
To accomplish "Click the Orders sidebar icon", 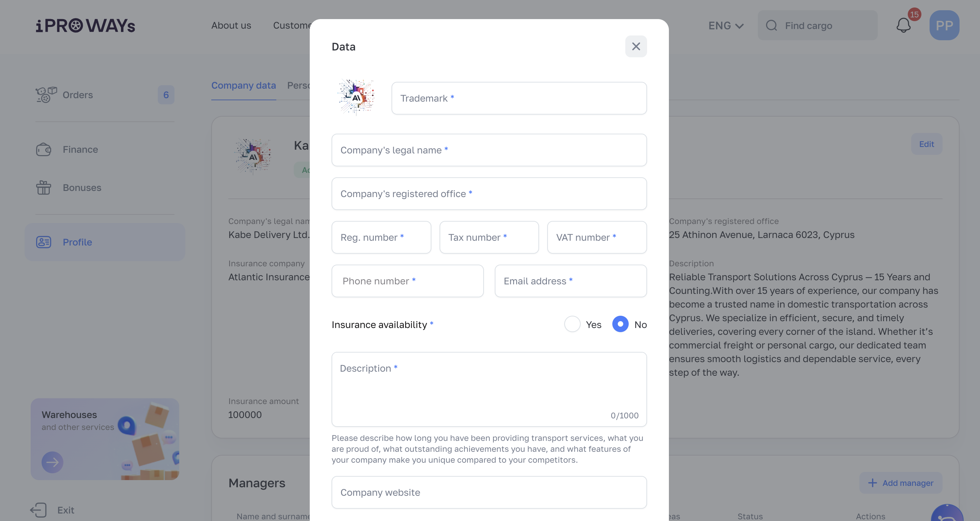I will pos(46,95).
